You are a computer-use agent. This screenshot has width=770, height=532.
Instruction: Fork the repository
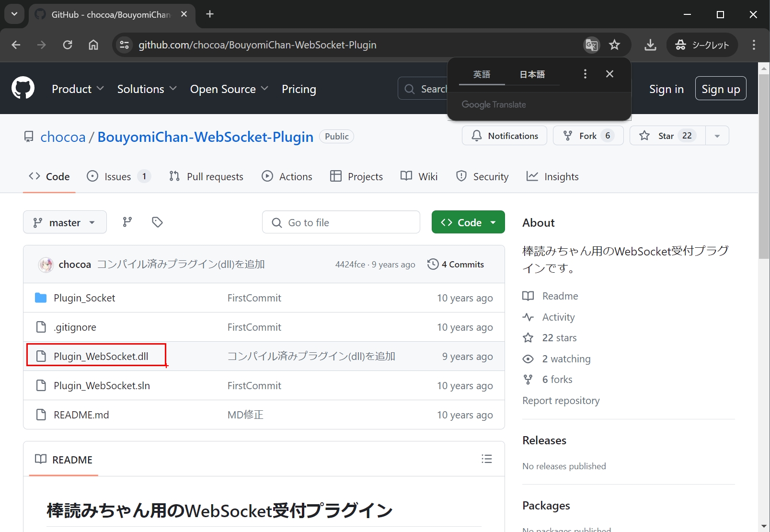tap(588, 136)
